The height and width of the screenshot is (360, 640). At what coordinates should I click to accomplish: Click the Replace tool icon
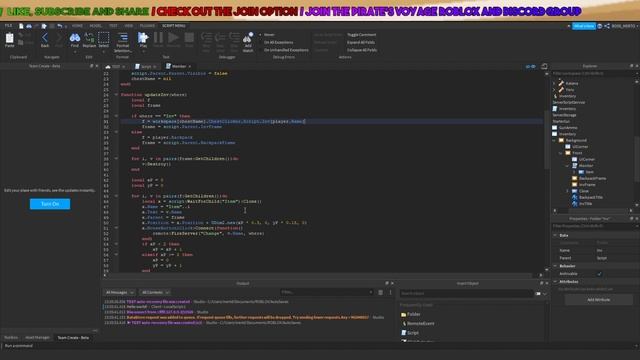89,40
